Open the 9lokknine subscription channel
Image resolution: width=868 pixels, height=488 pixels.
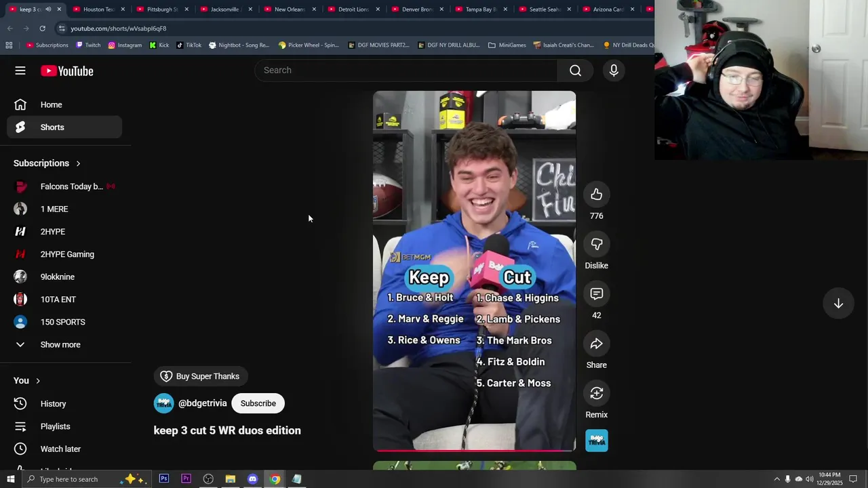(64, 277)
